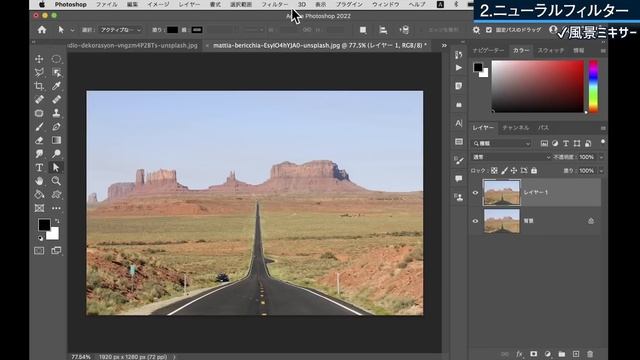This screenshot has height=360, width=640.
Task: Open the イメージ menu
Action: (158, 4)
